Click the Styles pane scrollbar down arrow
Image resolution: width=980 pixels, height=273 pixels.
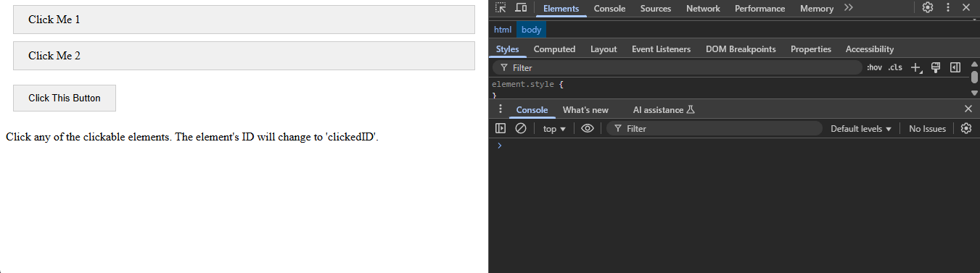(974, 93)
